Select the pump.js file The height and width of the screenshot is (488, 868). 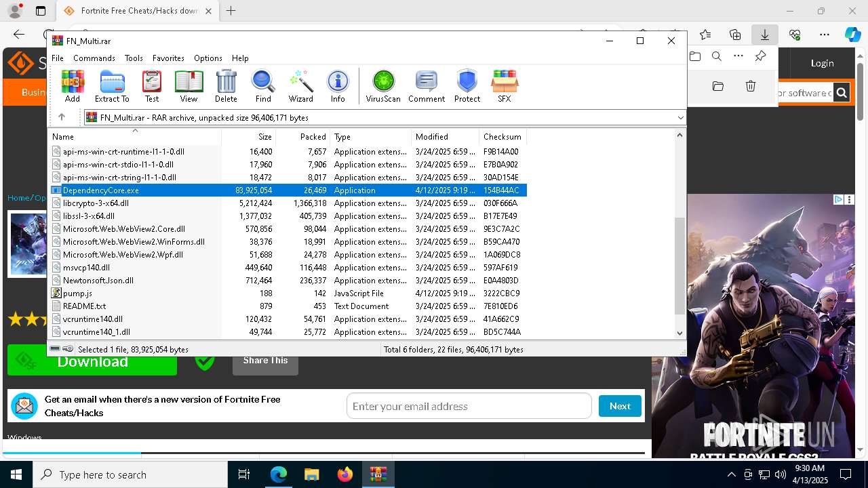coord(77,293)
